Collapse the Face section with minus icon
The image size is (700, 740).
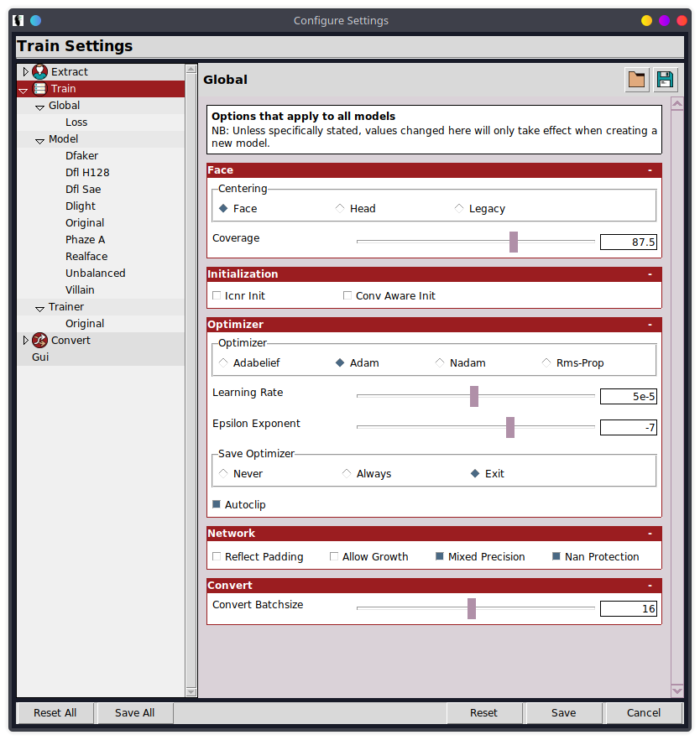650,170
